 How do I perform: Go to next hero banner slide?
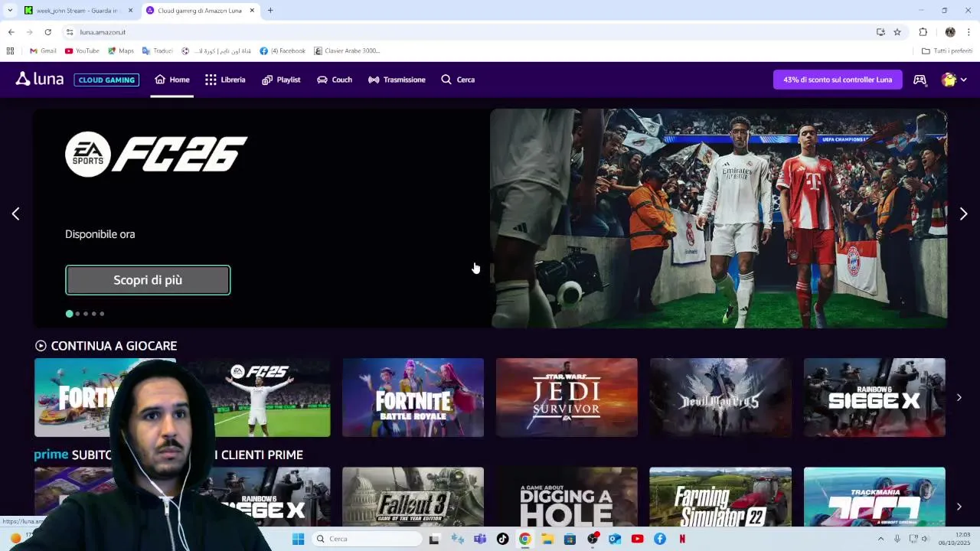pos(963,214)
